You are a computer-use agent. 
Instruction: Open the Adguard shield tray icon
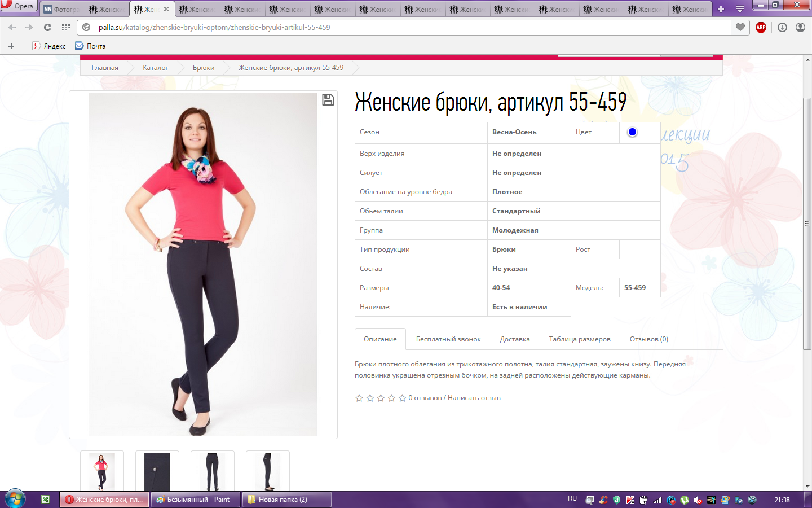coord(617,500)
